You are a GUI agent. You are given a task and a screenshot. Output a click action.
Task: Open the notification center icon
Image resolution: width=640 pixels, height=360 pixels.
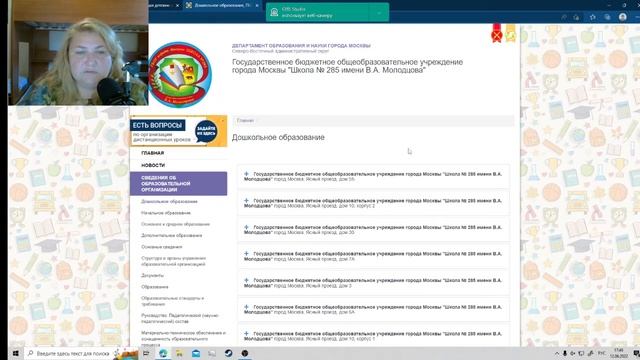pos(636,353)
